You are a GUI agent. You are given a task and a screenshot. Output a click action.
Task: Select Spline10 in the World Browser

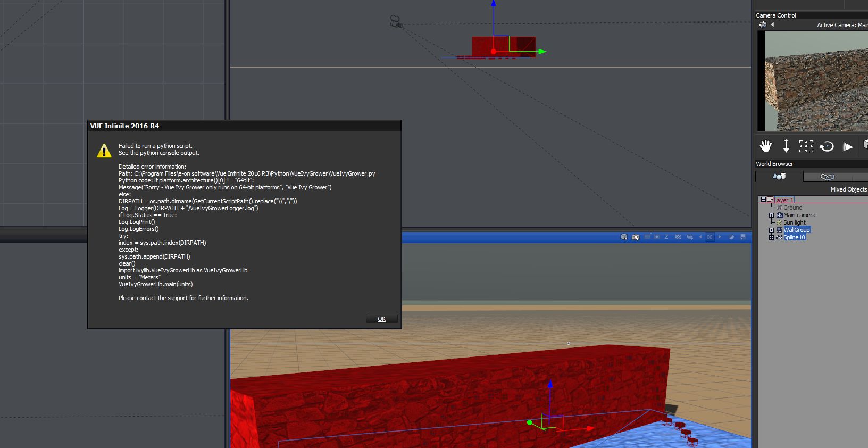[x=794, y=237]
